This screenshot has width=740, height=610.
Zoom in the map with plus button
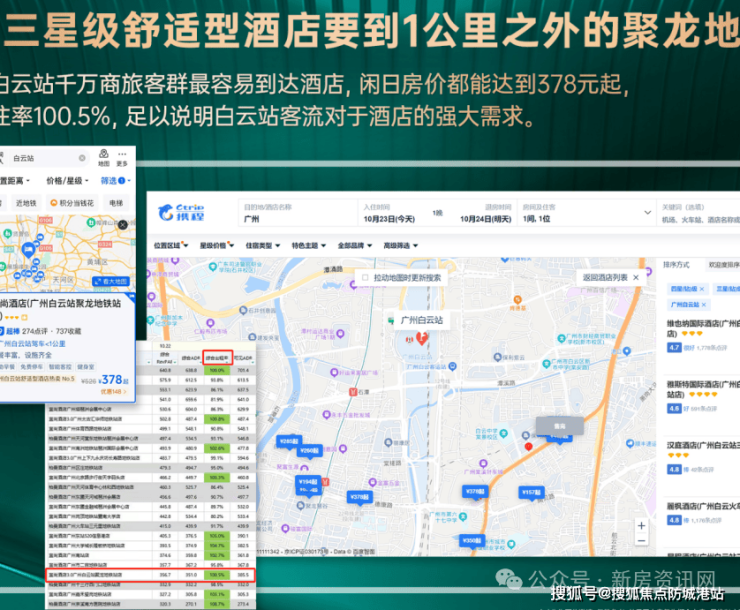[x=641, y=525]
